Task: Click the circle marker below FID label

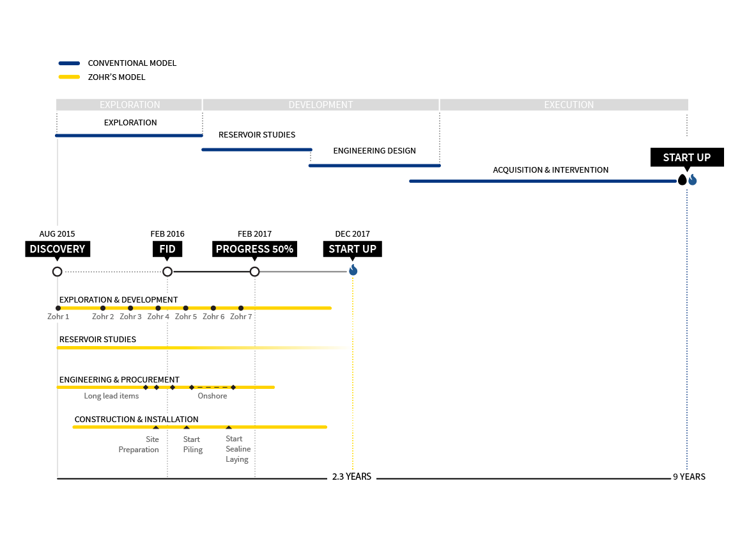Action: point(167,272)
